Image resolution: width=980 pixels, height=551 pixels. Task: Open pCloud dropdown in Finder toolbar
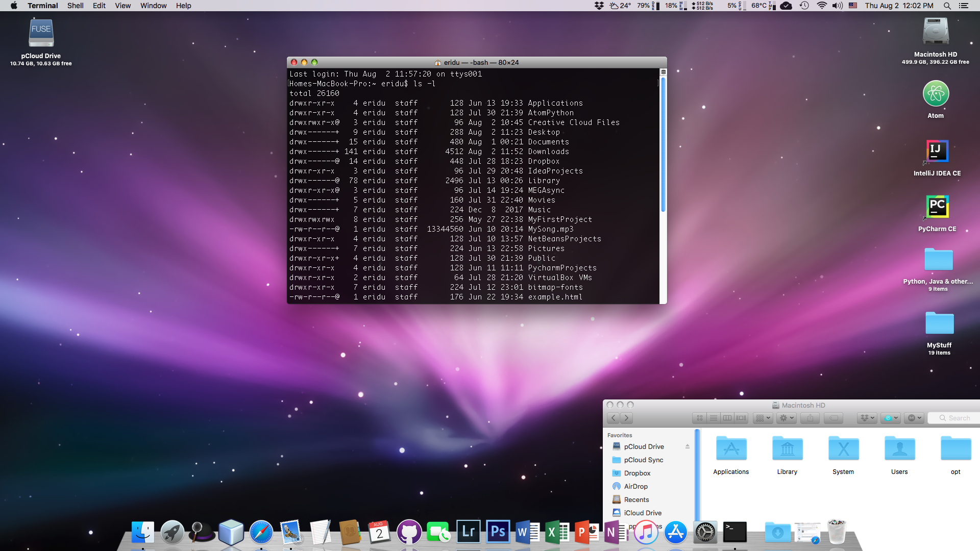891,418
